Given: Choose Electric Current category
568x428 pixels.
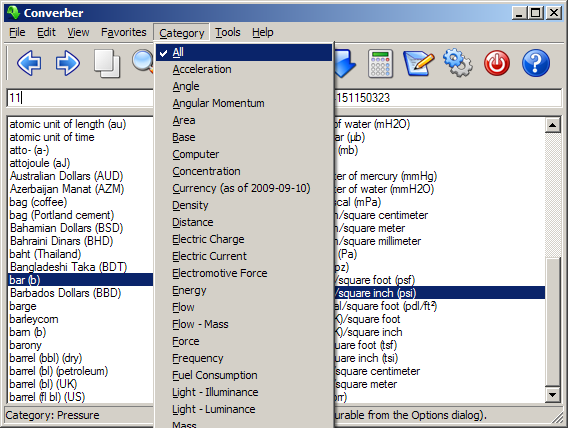Looking at the screenshot, I should [x=244, y=256].
